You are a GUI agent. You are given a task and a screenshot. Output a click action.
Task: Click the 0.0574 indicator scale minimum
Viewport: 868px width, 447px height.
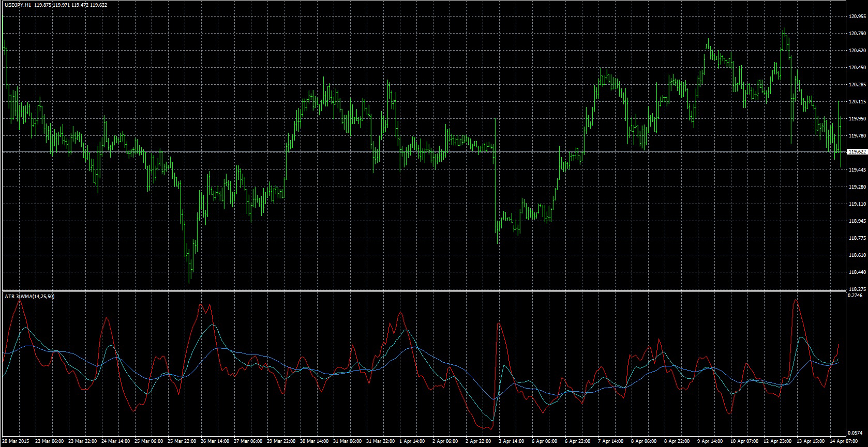(x=856, y=433)
